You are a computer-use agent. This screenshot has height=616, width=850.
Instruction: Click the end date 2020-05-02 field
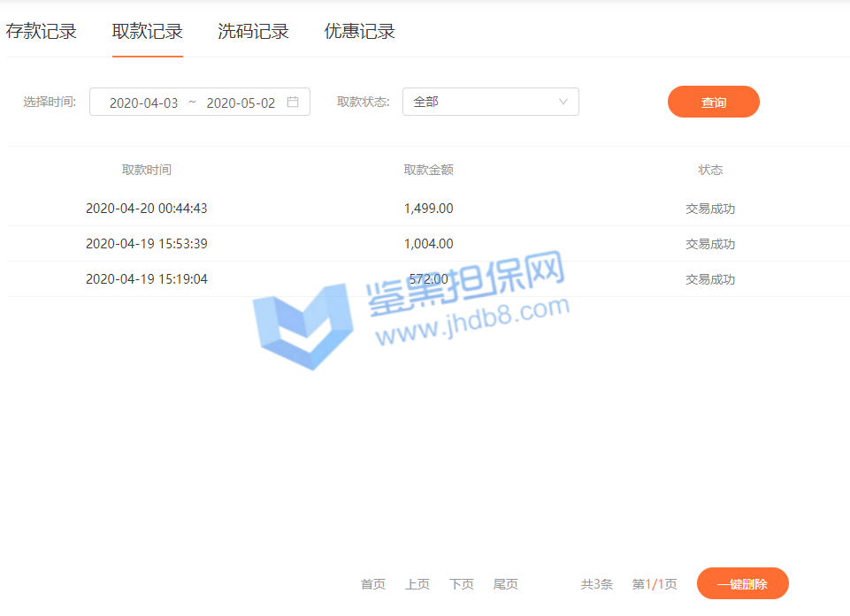pyautogui.click(x=241, y=103)
